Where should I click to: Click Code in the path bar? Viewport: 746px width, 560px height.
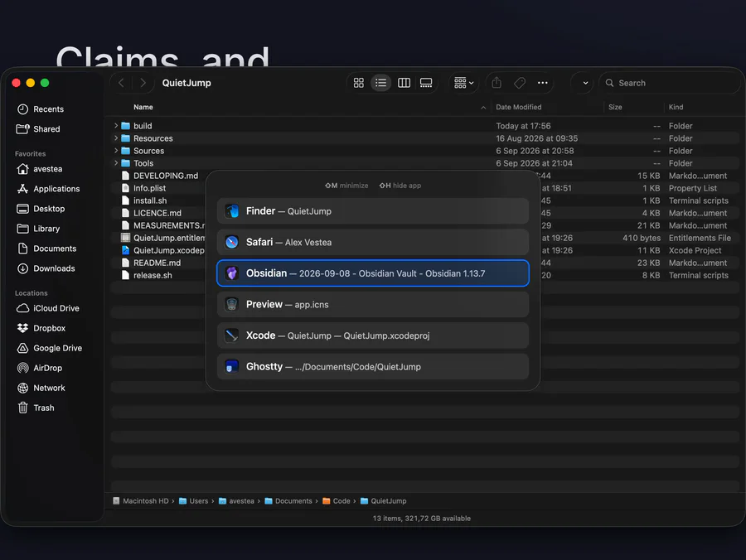tap(337, 501)
